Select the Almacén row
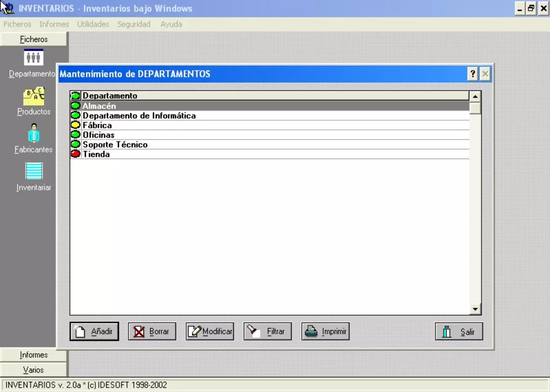 pos(270,106)
